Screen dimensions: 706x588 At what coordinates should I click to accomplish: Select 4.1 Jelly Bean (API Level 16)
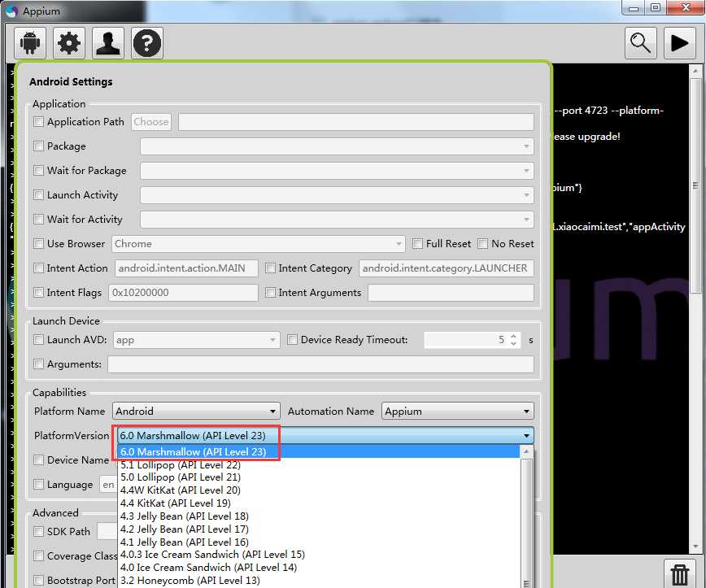click(319, 542)
